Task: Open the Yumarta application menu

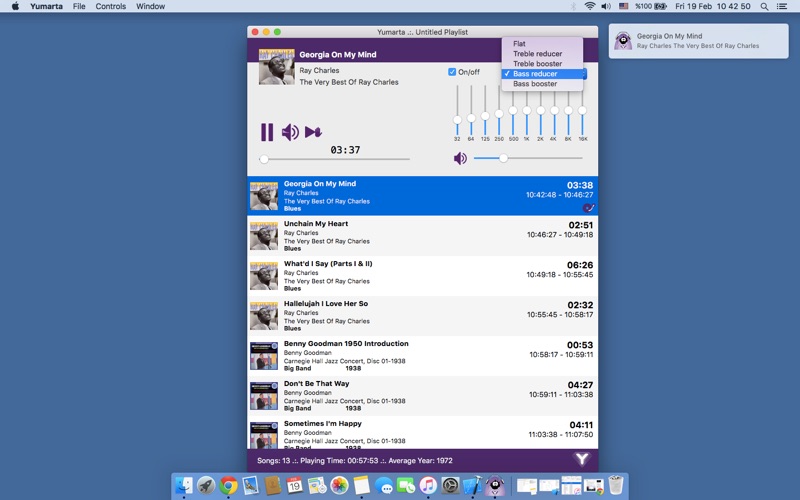Action: (46, 7)
